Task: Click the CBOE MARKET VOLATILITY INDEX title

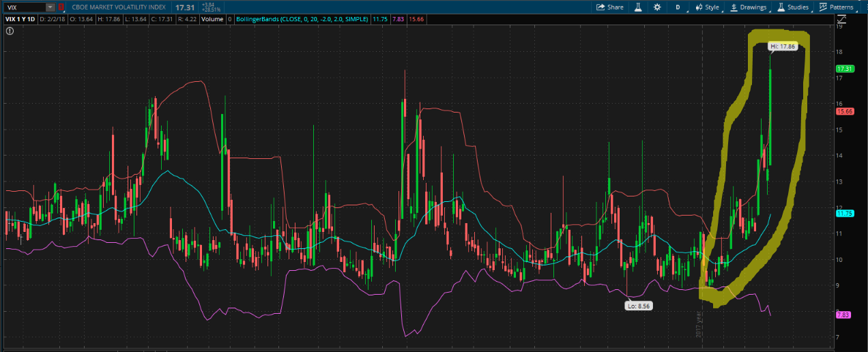Action: click(x=119, y=7)
